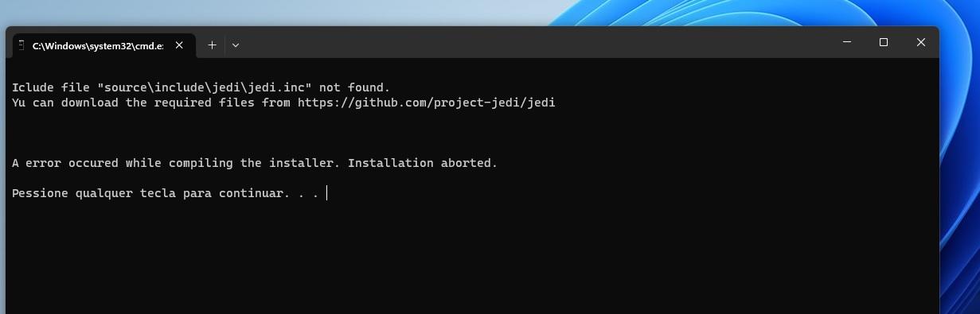The width and height of the screenshot is (980, 314).
Task: Click the "not found." text on first line
Action: (x=354, y=87)
